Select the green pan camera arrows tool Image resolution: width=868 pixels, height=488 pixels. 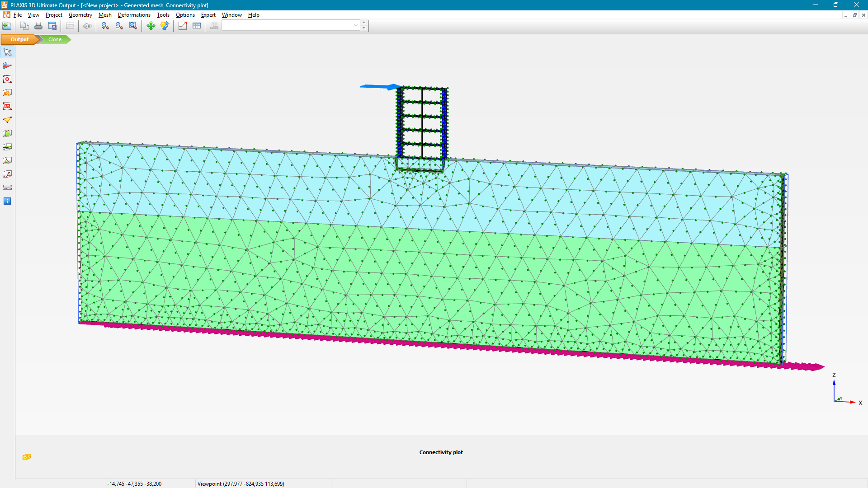click(151, 26)
